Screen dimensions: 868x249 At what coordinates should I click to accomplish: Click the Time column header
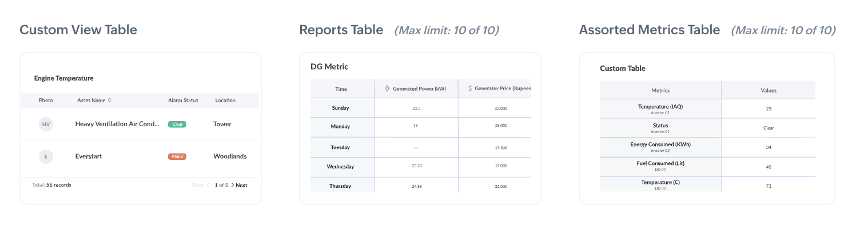pos(341,89)
